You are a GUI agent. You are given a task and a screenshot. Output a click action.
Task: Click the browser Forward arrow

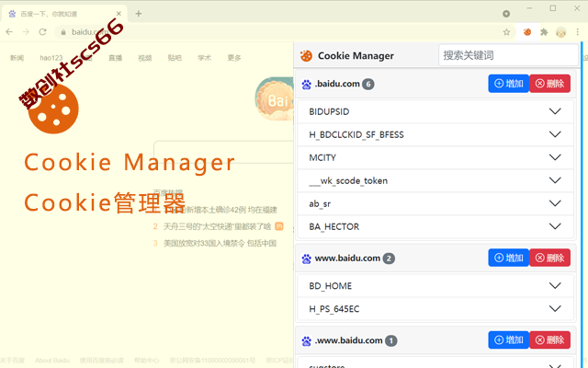click(x=26, y=32)
